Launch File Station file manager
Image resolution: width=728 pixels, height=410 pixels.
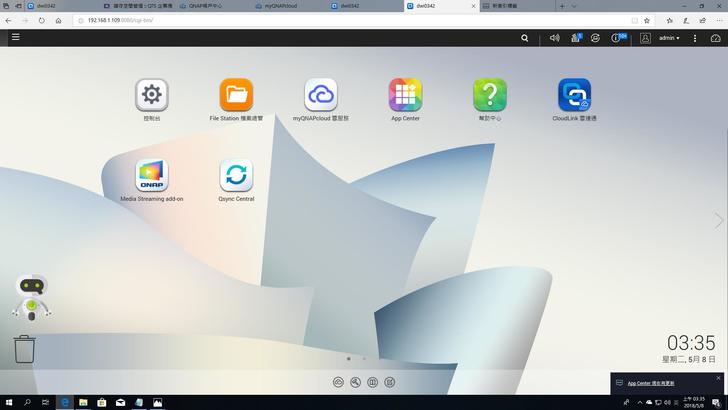point(236,95)
